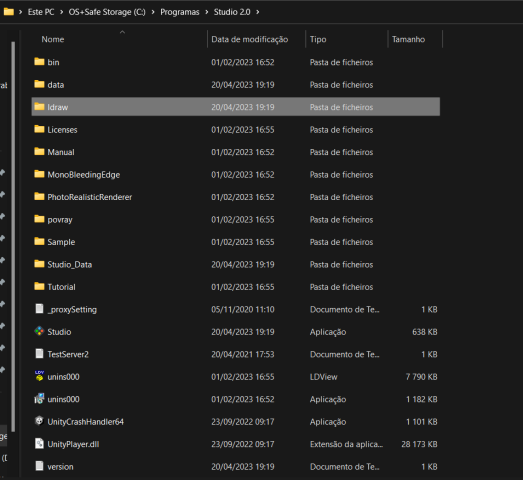523x480 pixels.
Task: Click the unins000 uninstaller application icon
Action: [39, 399]
